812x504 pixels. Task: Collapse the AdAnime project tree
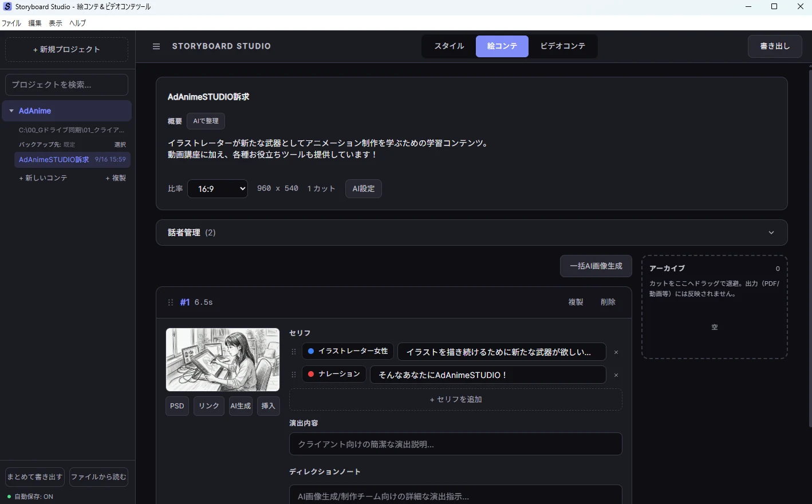coord(11,111)
